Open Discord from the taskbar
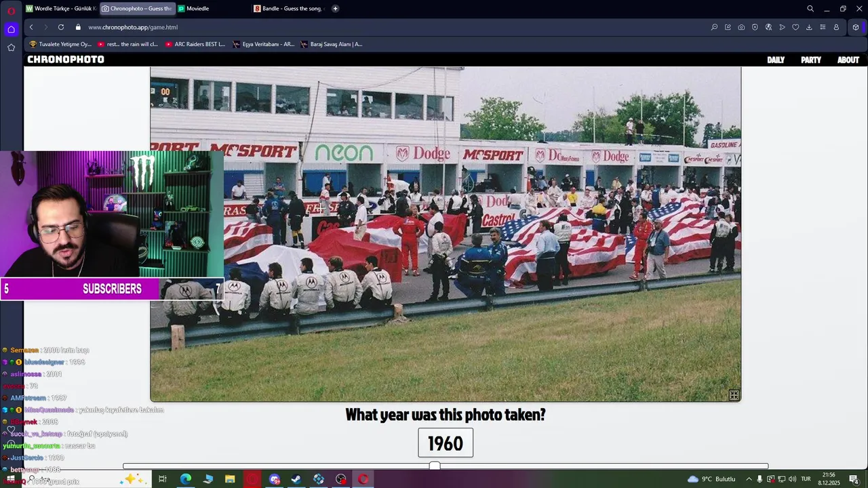 [275, 479]
